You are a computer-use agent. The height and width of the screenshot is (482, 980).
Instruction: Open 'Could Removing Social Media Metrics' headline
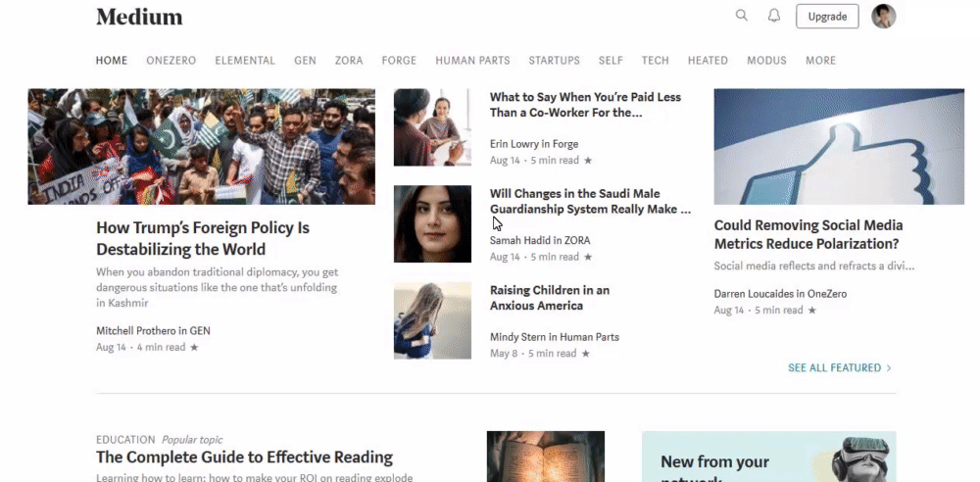(808, 234)
